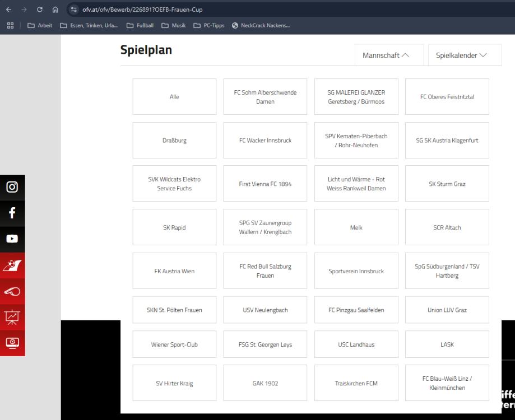
Task: Choose SK Sturm Graz team
Action: point(447,184)
